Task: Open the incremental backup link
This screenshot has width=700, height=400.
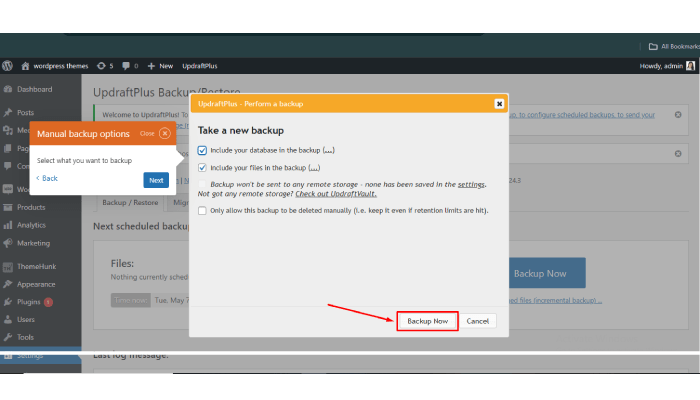Action: (x=555, y=300)
